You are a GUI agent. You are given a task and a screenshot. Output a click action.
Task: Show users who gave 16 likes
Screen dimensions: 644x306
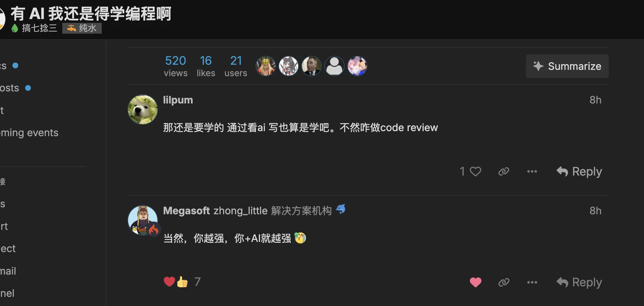(x=206, y=66)
